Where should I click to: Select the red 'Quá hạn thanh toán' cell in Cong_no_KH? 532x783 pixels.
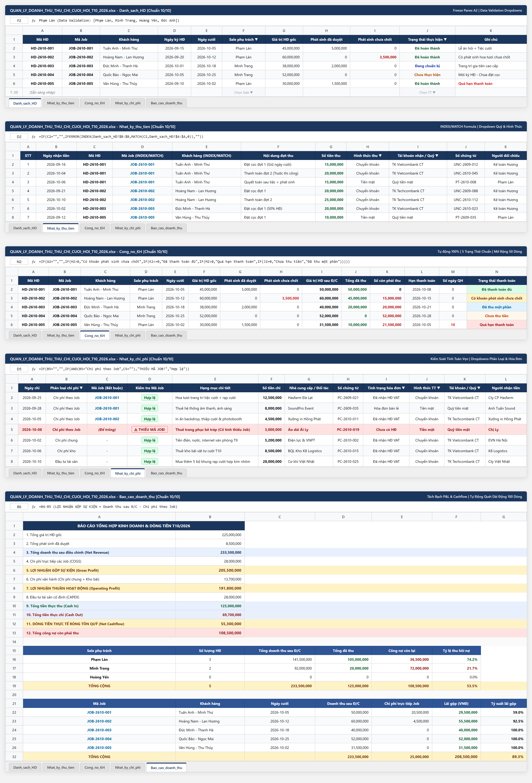pos(496,325)
